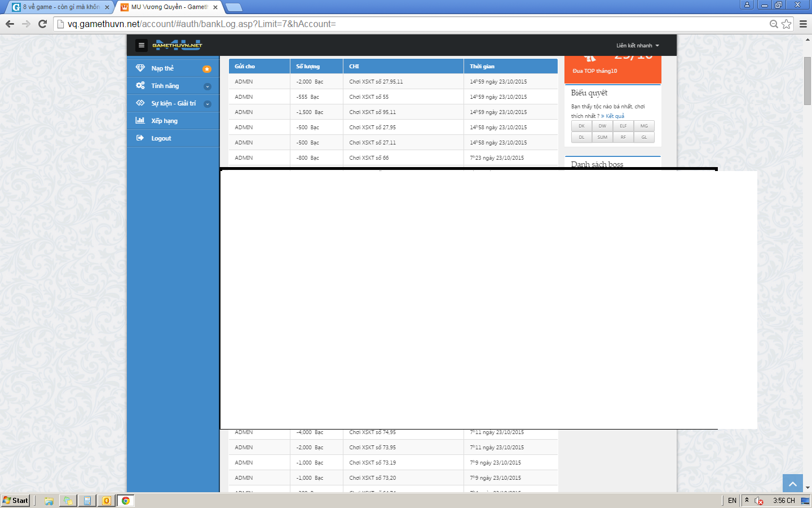
Task: Open the Liên kết nhanh dropdown
Action: click(x=637, y=46)
